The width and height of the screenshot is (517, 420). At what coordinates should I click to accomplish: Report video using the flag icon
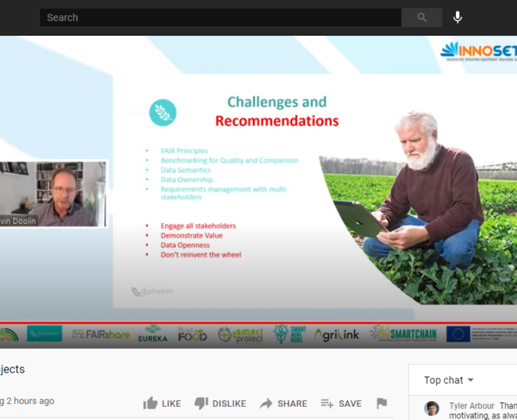pos(381,404)
